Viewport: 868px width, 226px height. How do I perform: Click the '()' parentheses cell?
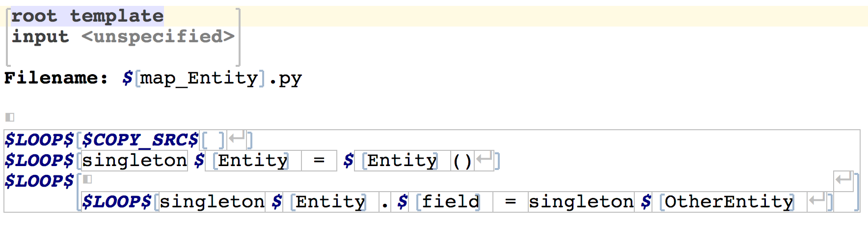462,161
